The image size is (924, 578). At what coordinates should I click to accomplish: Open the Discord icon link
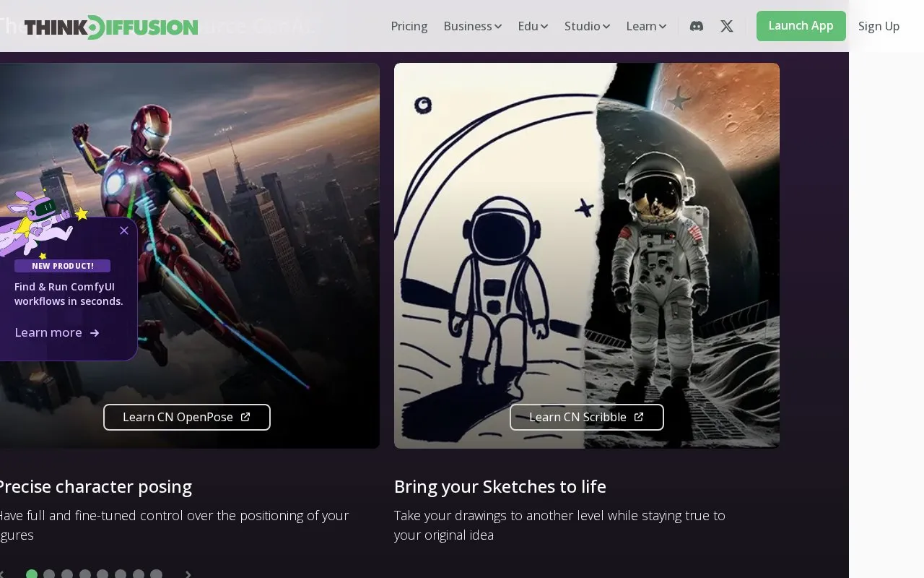(697, 26)
